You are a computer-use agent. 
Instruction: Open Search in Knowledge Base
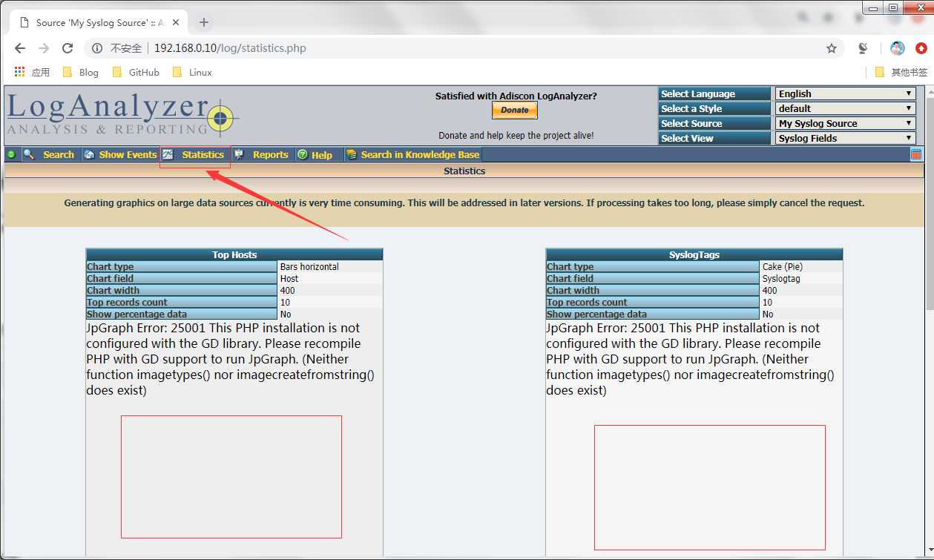412,154
